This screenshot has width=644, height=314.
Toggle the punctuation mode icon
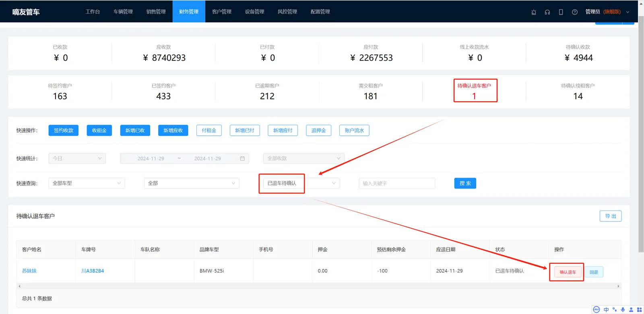tap(615, 310)
